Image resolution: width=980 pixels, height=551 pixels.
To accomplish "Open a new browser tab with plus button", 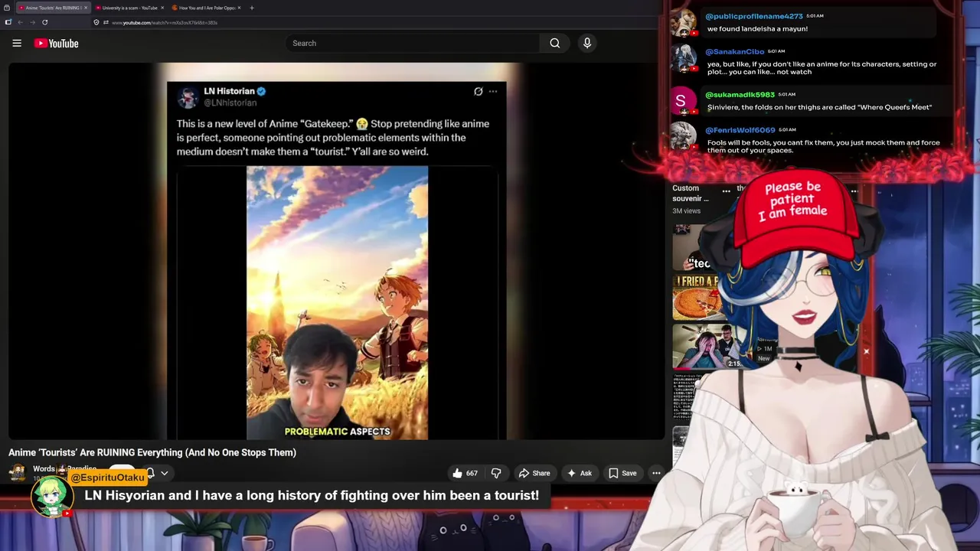I will coord(252,8).
